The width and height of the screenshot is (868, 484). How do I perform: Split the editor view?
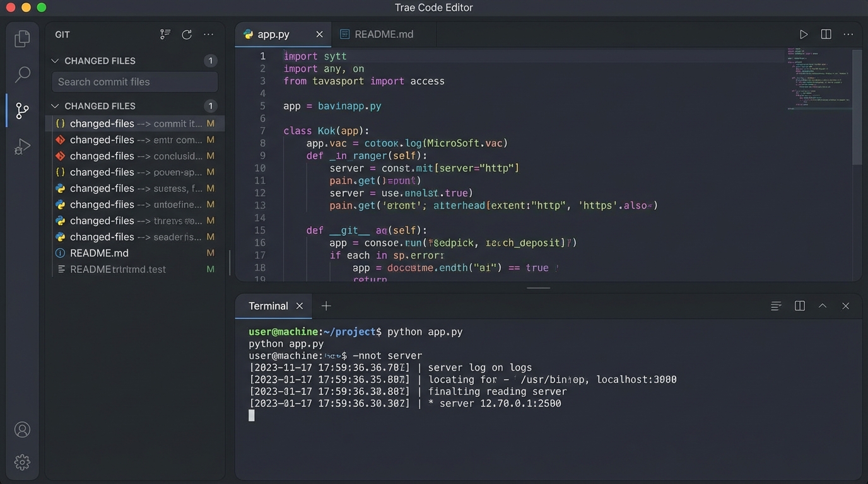click(826, 34)
